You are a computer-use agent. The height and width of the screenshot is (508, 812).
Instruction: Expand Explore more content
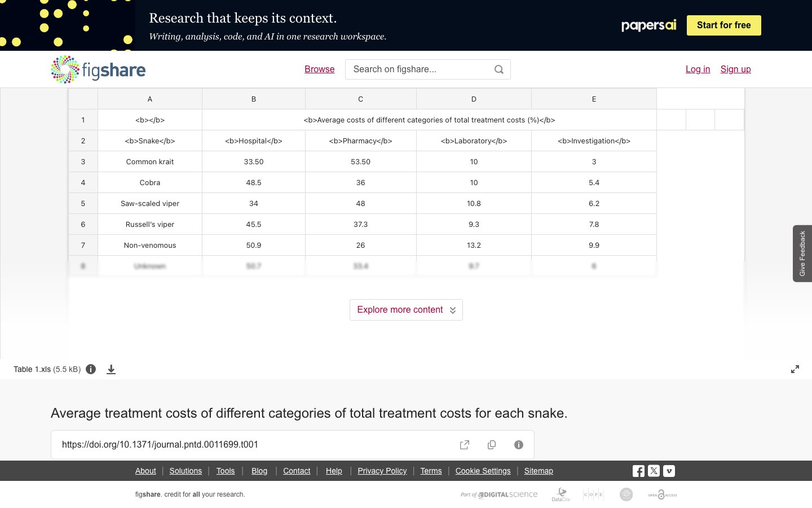coord(406,310)
